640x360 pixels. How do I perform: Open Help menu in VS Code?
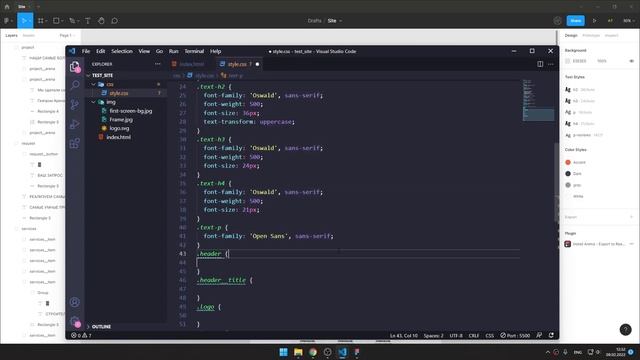pyautogui.click(x=216, y=51)
